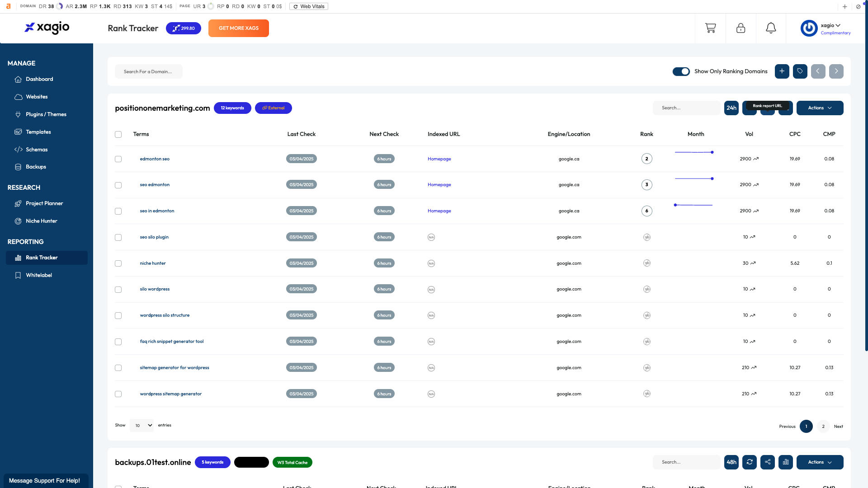
Task: Go to previous domains with left chevron
Action: click(818, 71)
